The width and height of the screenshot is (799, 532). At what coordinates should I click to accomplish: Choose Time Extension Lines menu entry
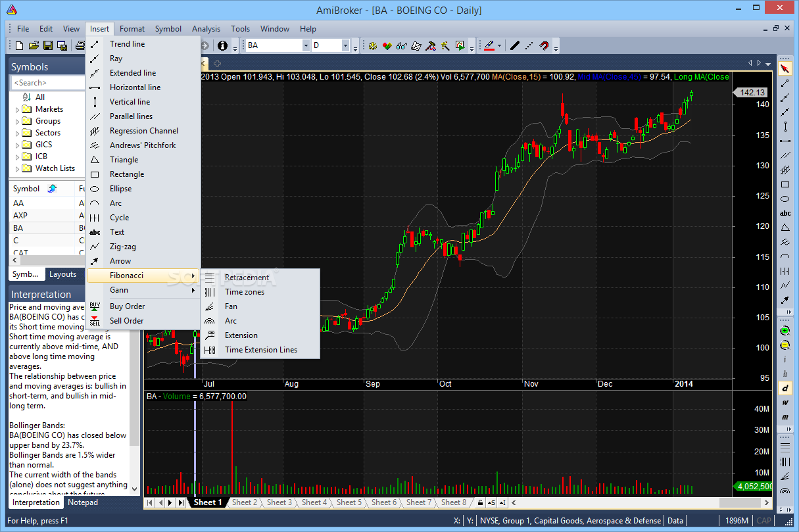pyautogui.click(x=260, y=350)
